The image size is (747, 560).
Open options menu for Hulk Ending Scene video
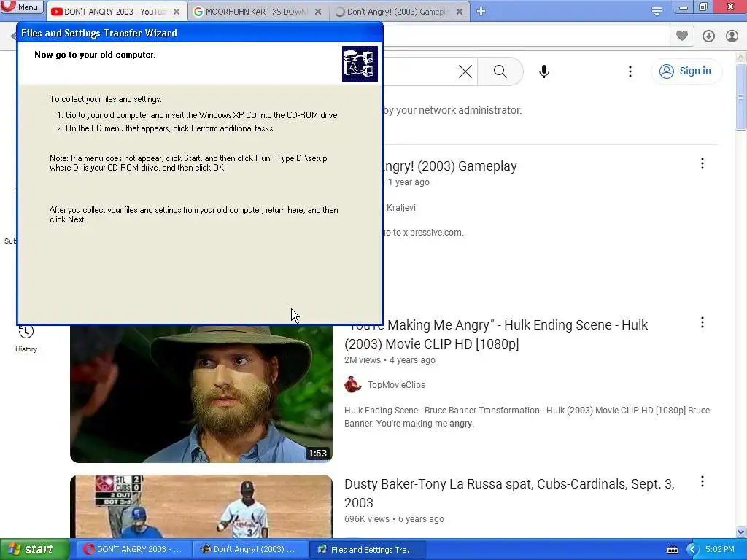703,323
